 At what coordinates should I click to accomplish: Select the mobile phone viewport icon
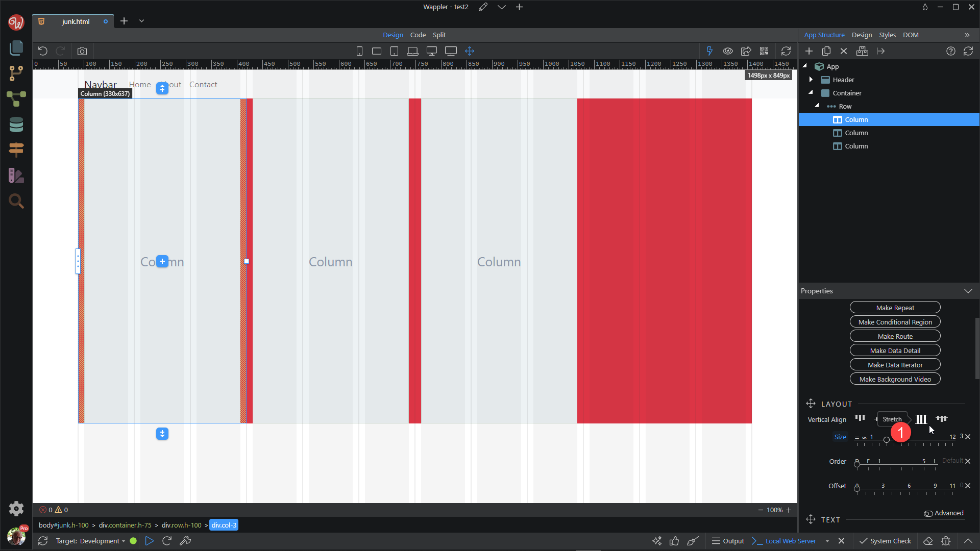[359, 51]
